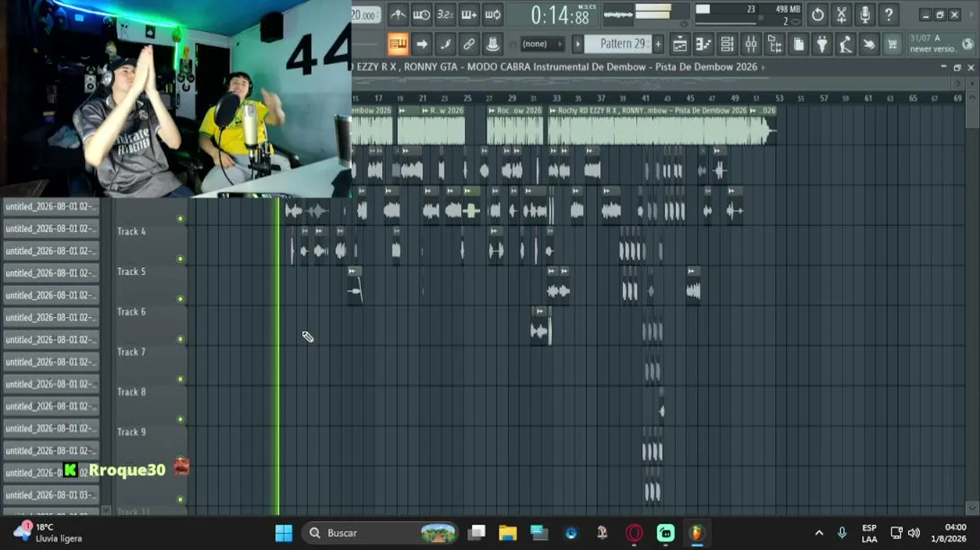Select the 'Track 9' header label
980x550 pixels.
131,432
